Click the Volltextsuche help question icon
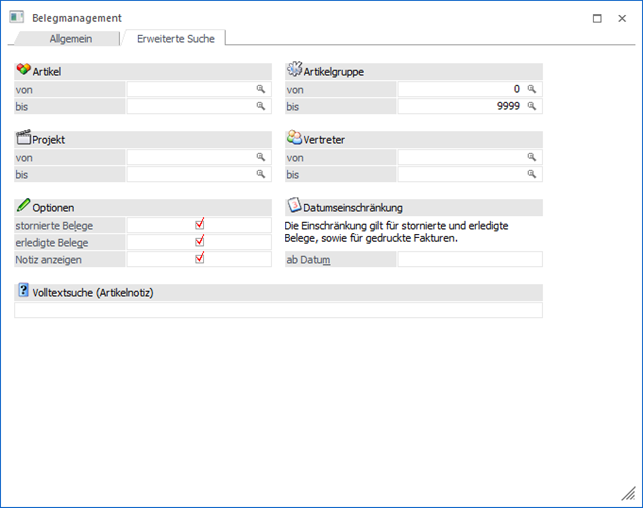This screenshot has width=643, height=508. click(24, 291)
